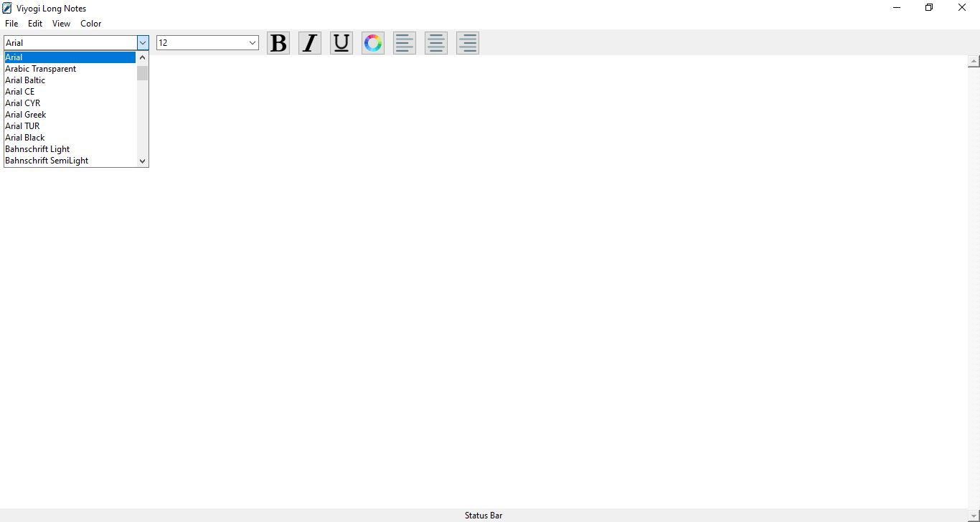The image size is (980, 522).
Task: Expand the font size dropdown
Action: coord(253,43)
